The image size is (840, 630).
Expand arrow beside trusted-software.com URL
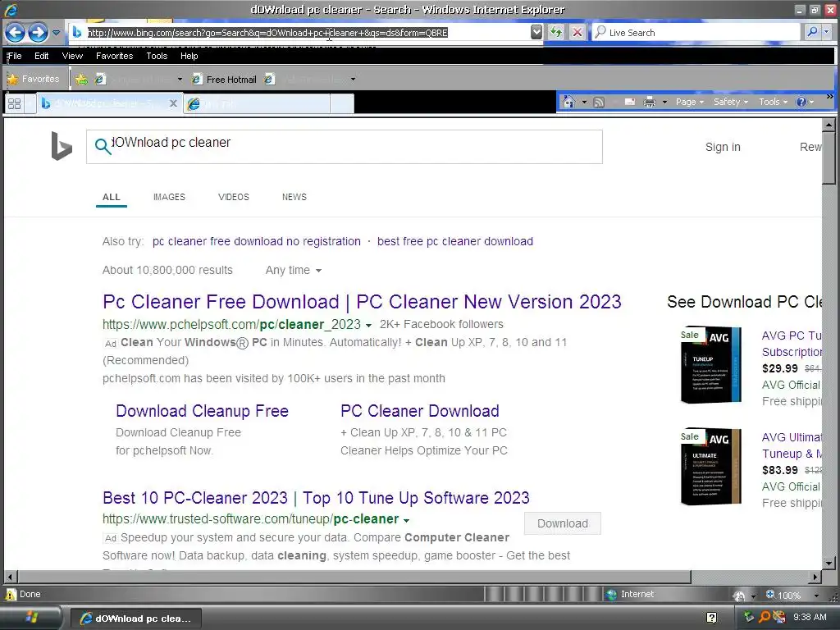click(407, 521)
